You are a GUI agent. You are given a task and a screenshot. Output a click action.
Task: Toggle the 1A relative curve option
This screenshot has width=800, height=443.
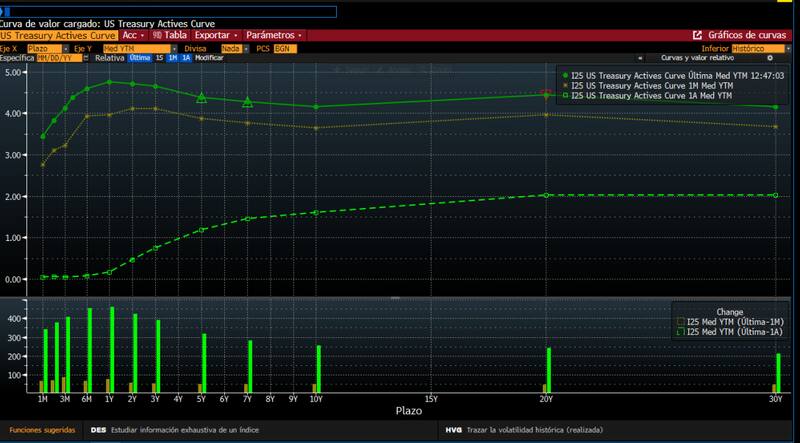[185, 58]
